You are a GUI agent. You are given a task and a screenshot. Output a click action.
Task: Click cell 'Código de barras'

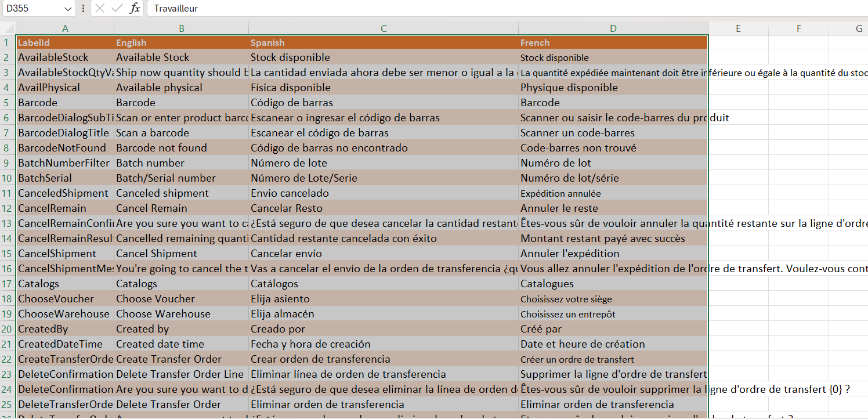point(384,103)
